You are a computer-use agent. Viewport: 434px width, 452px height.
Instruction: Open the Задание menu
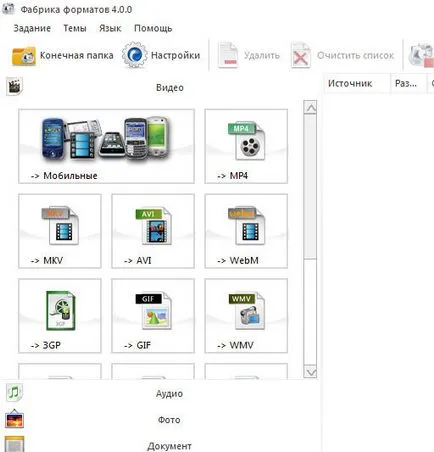click(x=32, y=28)
